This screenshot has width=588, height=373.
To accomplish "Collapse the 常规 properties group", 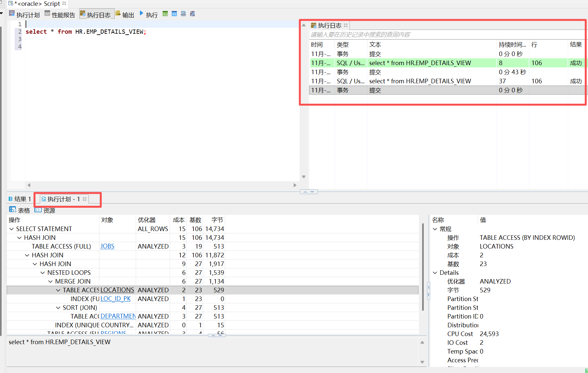I will 435,229.
